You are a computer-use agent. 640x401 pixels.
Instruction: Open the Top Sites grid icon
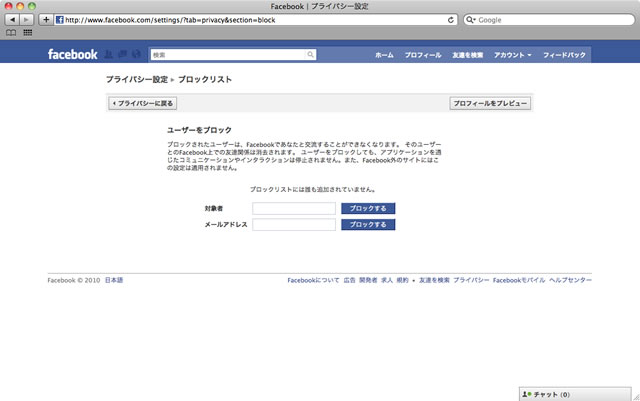point(28,33)
